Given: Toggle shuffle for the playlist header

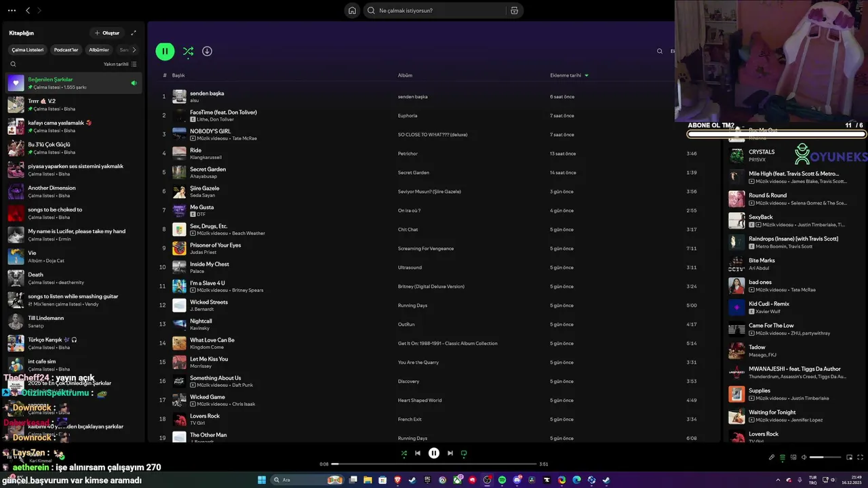Looking at the screenshot, I should 189,51.
